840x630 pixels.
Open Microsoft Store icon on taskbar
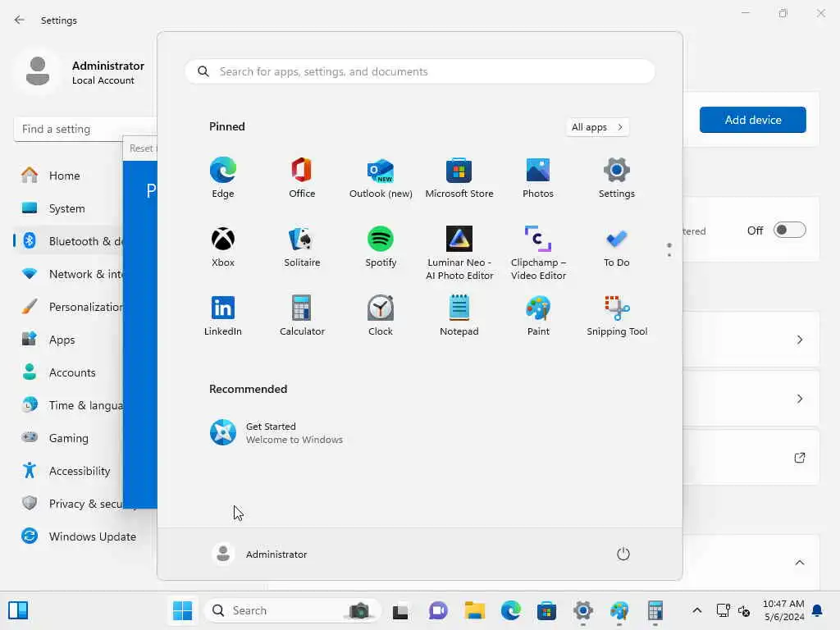[546, 610]
